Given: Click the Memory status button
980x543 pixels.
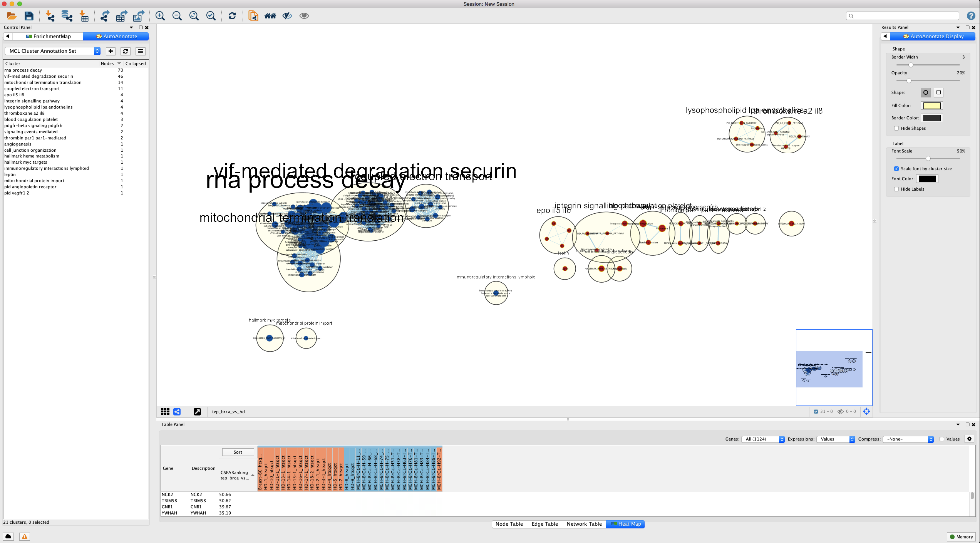Looking at the screenshot, I should [961, 536].
